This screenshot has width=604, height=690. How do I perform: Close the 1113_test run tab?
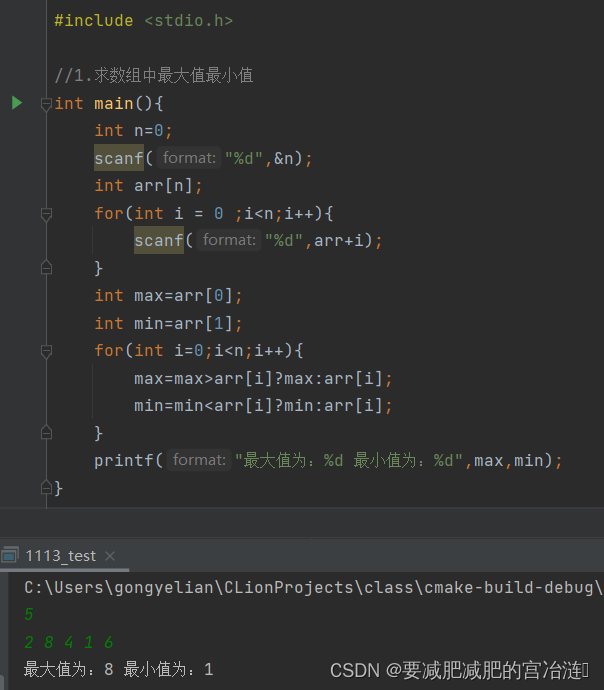(110, 556)
